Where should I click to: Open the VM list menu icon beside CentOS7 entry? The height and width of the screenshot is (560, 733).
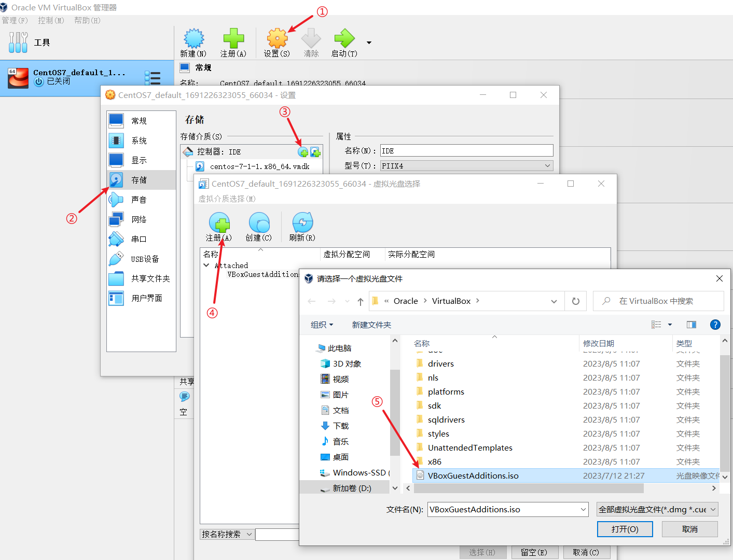pyautogui.click(x=153, y=78)
